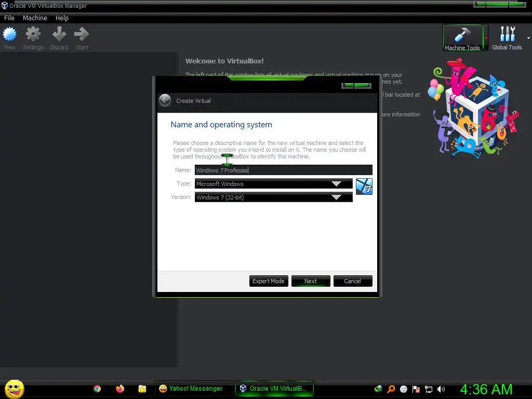Open the file explorer taskbar icon

(142, 389)
